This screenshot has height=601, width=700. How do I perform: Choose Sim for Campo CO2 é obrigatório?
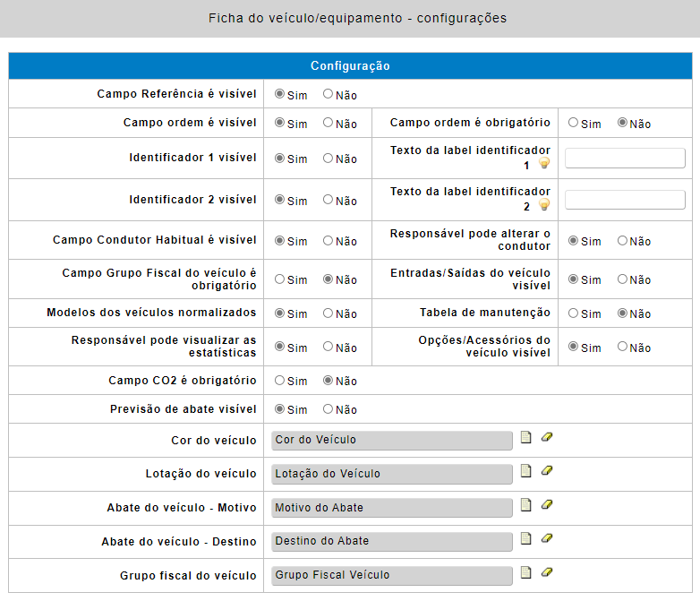coord(280,381)
